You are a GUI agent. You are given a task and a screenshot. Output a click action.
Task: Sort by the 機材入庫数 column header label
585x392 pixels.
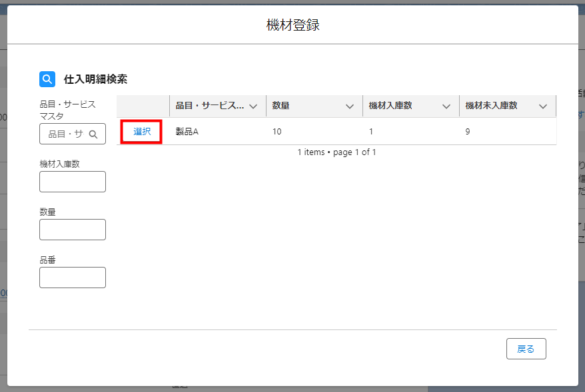click(392, 106)
